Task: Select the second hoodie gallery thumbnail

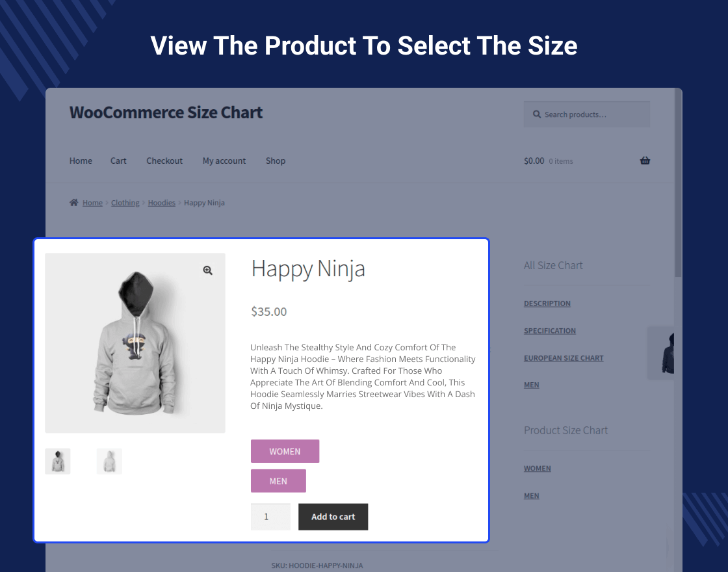Action: 109,461
